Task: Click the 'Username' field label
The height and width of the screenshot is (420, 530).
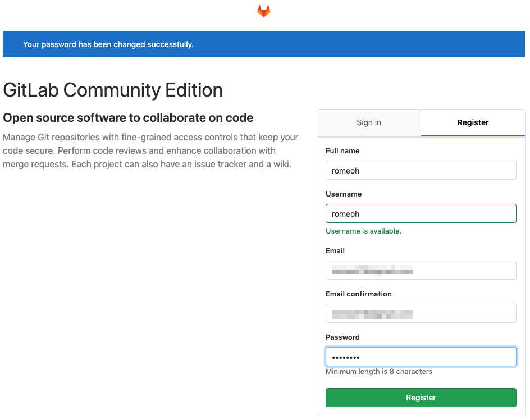Action: point(344,194)
